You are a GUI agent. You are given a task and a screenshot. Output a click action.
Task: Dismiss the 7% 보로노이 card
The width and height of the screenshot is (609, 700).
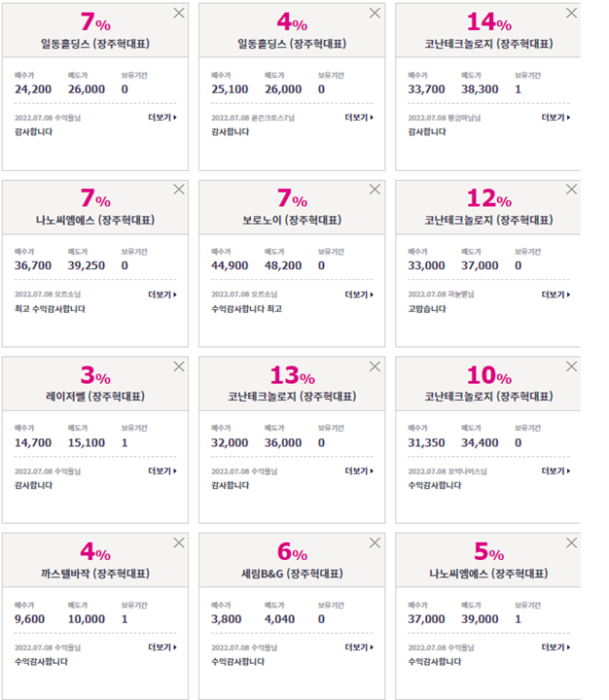375,190
